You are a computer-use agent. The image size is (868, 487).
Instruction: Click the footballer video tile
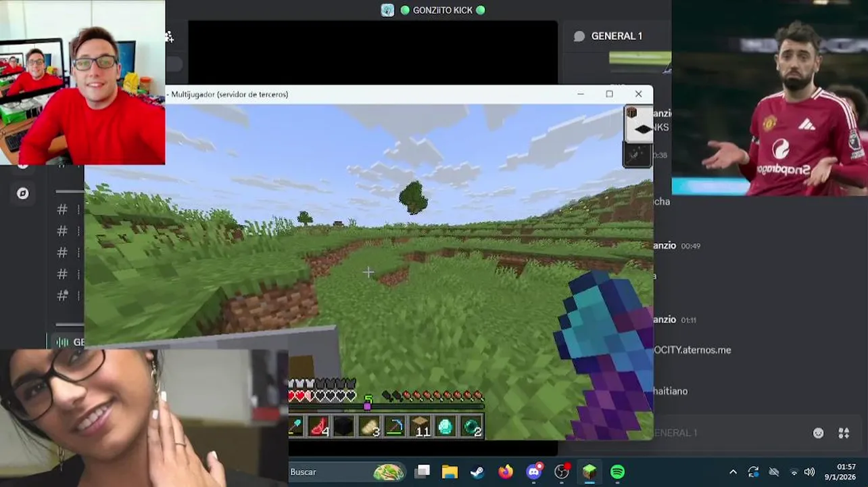pyautogui.click(x=769, y=98)
